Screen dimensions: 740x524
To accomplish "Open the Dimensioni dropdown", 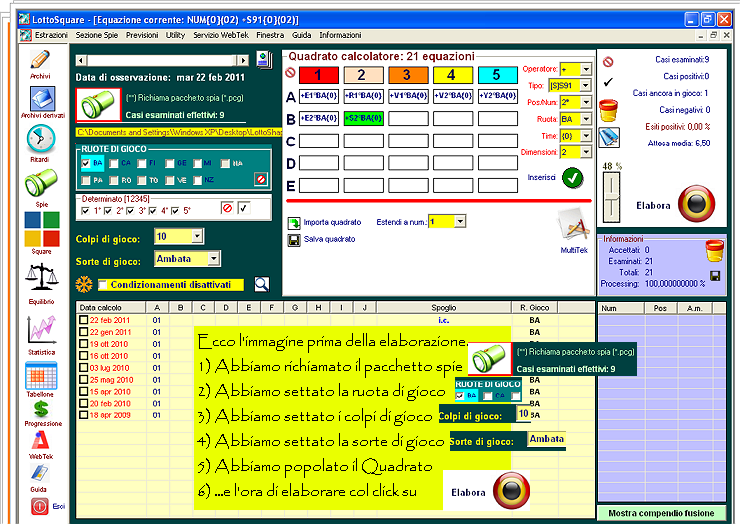I will click(586, 152).
